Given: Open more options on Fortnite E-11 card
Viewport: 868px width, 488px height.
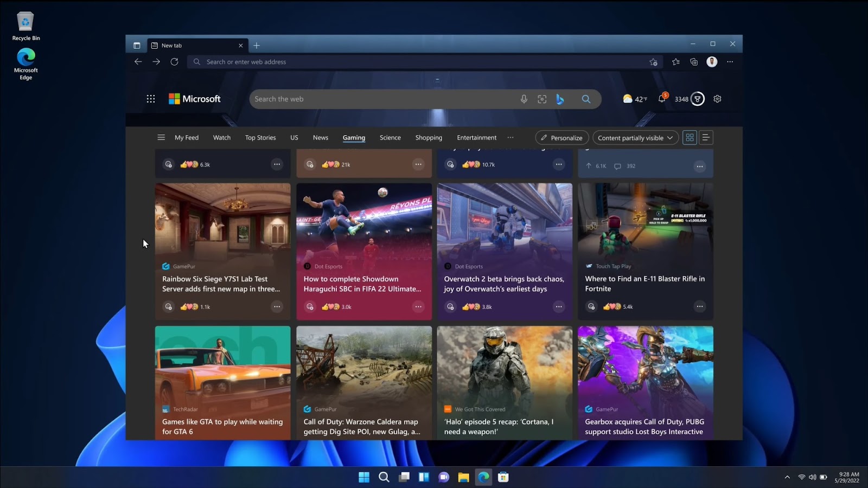Looking at the screenshot, I should coord(699,306).
